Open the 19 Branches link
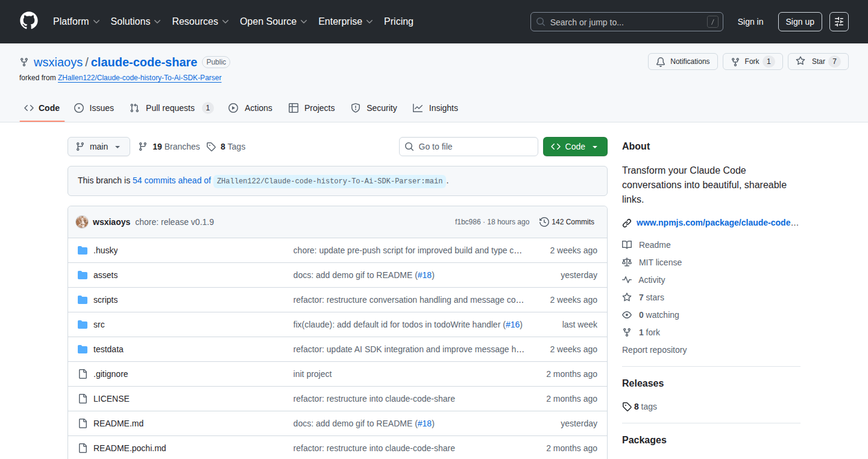The height and width of the screenshot is (459, 868). tap(169, 147)
